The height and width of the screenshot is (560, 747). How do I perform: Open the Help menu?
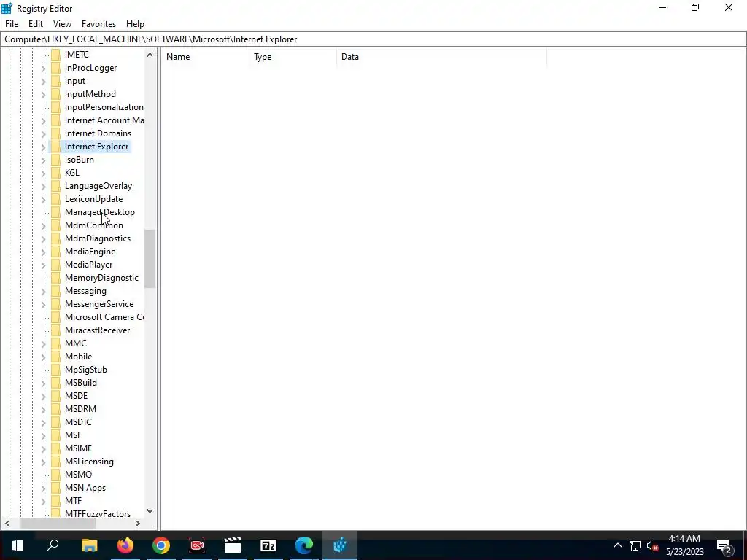click(x=135, y=24)
